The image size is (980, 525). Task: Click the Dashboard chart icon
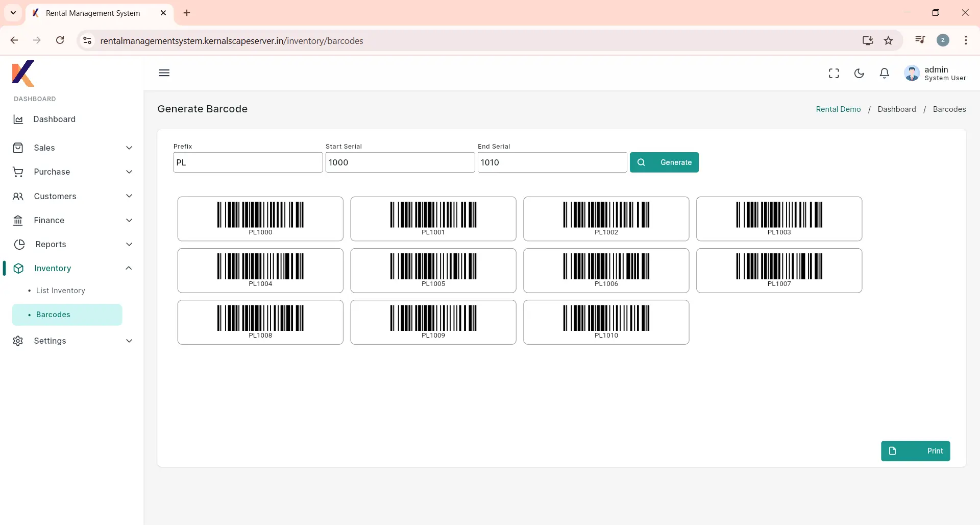(x=18, y=120)
